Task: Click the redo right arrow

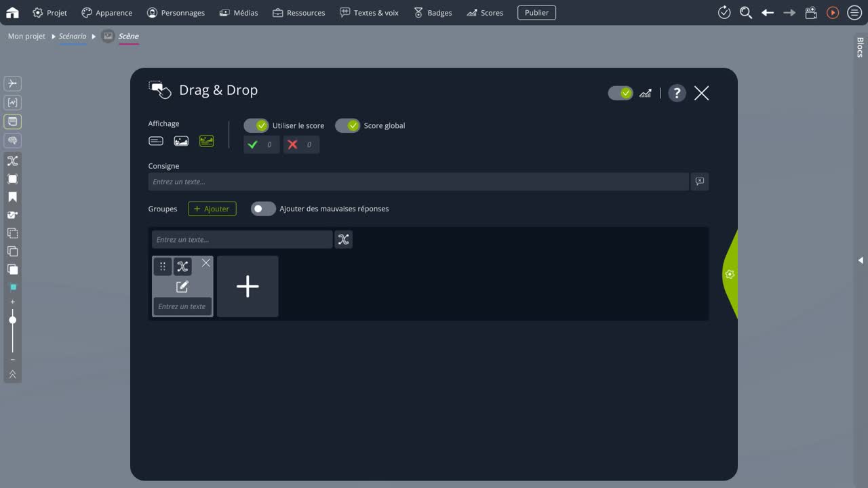Action: click(789, 12)
